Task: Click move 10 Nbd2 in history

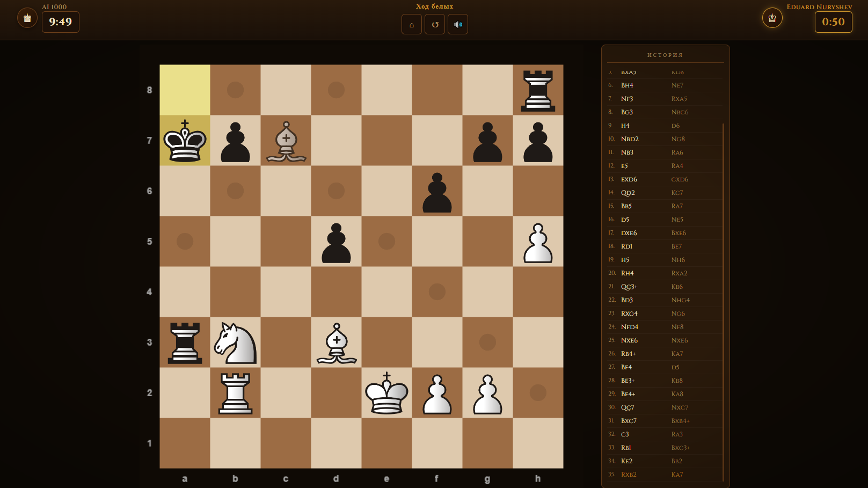Action: 630,139
